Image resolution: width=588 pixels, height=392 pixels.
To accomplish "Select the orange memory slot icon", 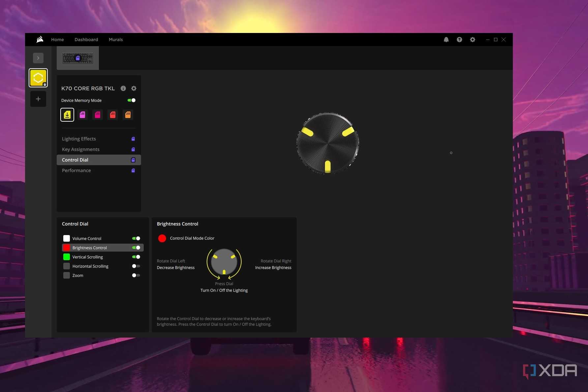I will pos(128,115).
